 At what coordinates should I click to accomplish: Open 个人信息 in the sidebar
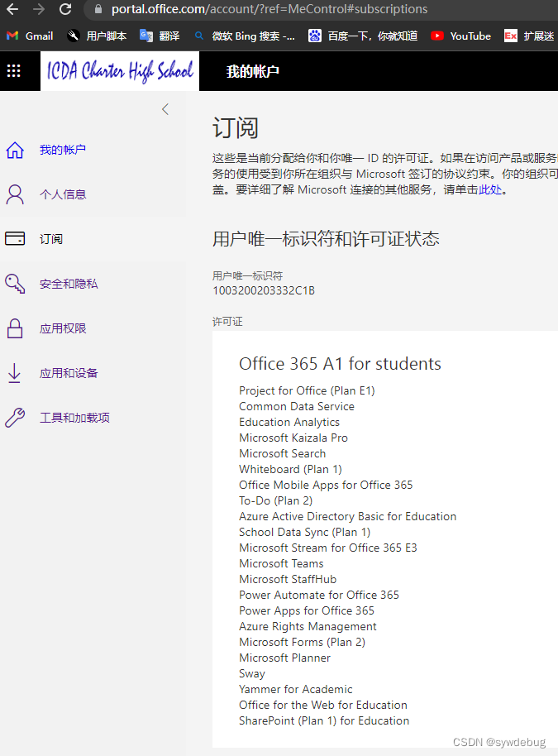coord(63,194)
